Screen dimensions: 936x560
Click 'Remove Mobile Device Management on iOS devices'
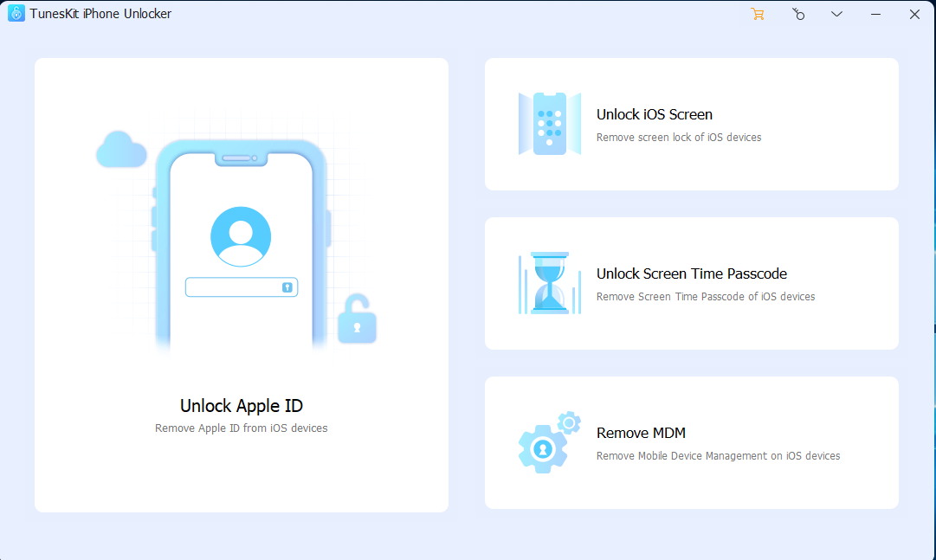coord(718,456)
